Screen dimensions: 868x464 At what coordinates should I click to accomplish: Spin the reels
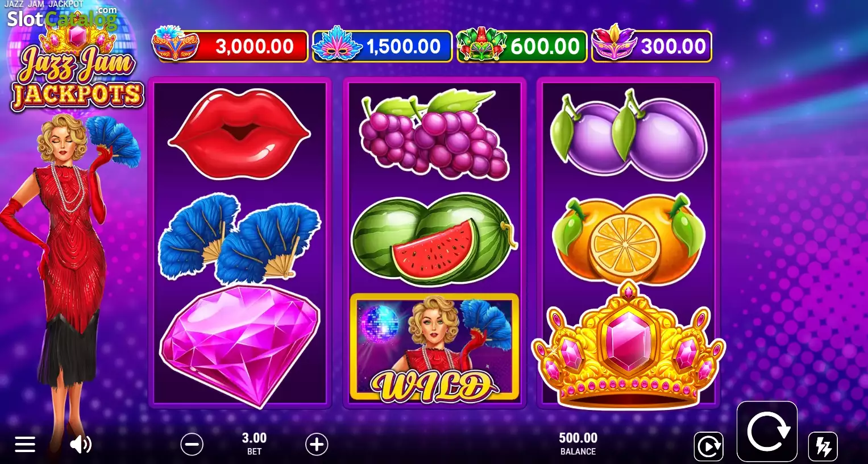click(x=767, y=432)
